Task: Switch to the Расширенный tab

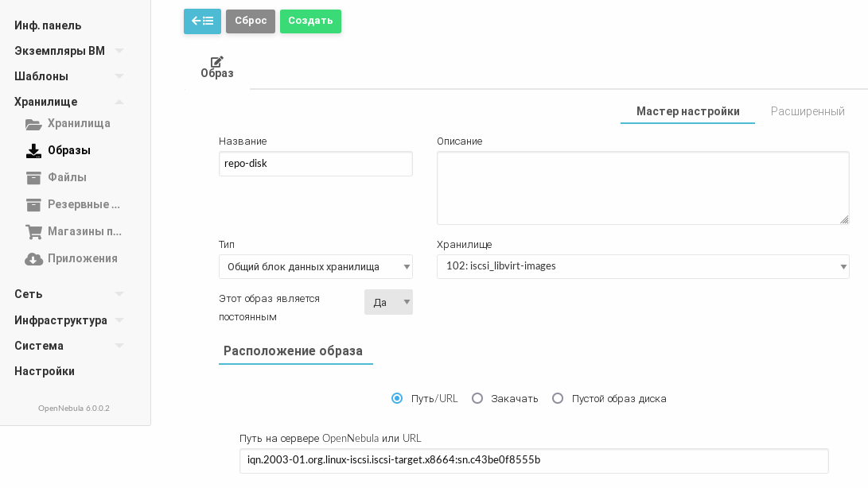Action: point(808,111)
